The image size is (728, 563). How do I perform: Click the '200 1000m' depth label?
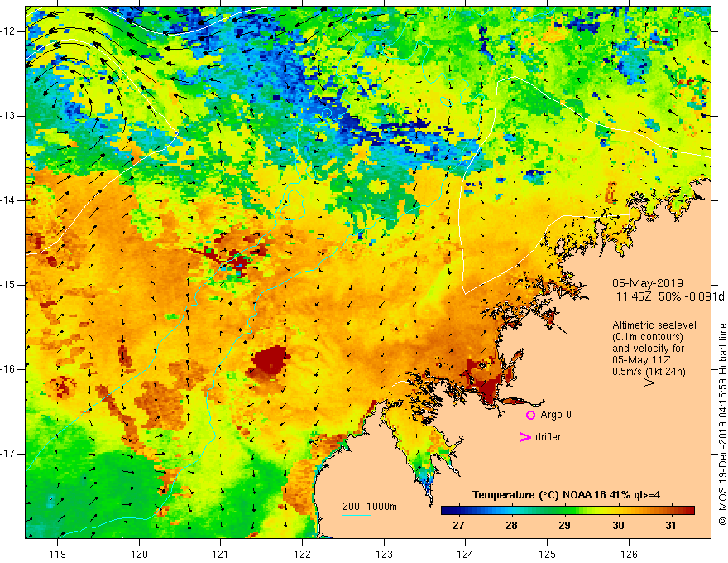point(370,507)
